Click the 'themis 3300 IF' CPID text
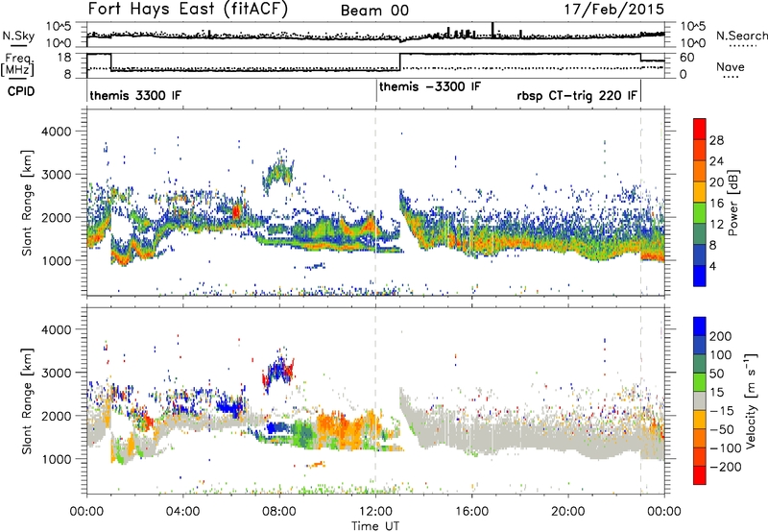 (x=135, y=95)
